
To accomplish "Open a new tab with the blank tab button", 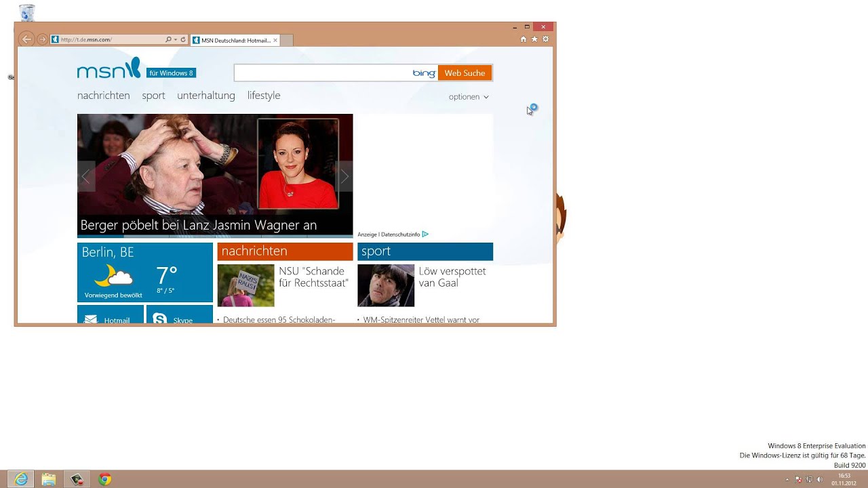I will point(286,40).
